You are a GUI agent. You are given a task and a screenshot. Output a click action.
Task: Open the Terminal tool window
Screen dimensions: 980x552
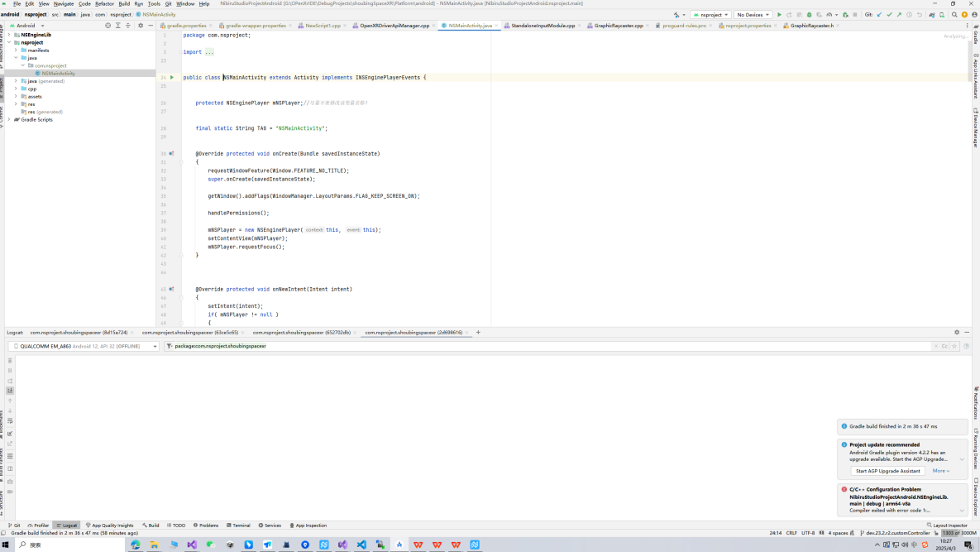click(x=238, y=526)
